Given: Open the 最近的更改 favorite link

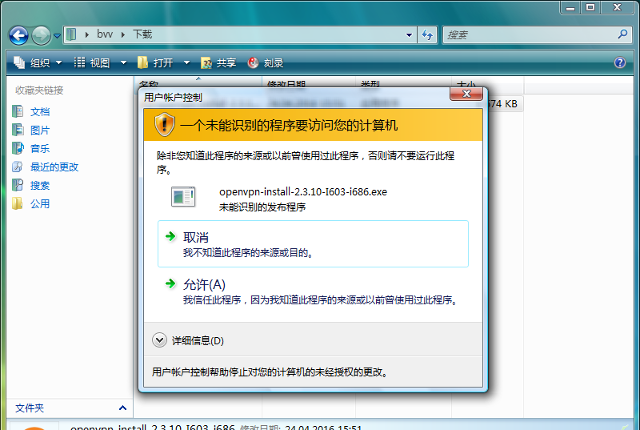Looking at the screenshot, I should tap(54, 167).
